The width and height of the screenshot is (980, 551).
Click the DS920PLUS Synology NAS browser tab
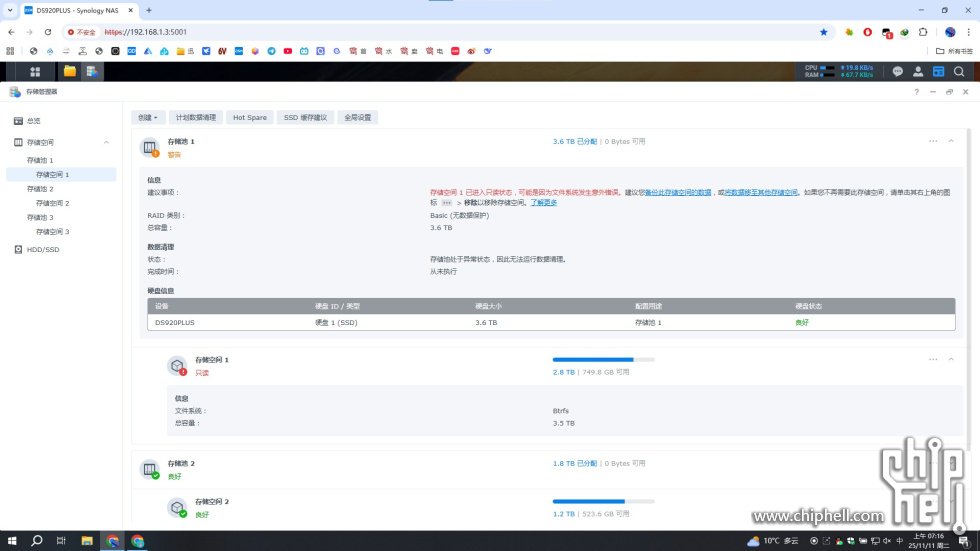click(x=78, y=11)
